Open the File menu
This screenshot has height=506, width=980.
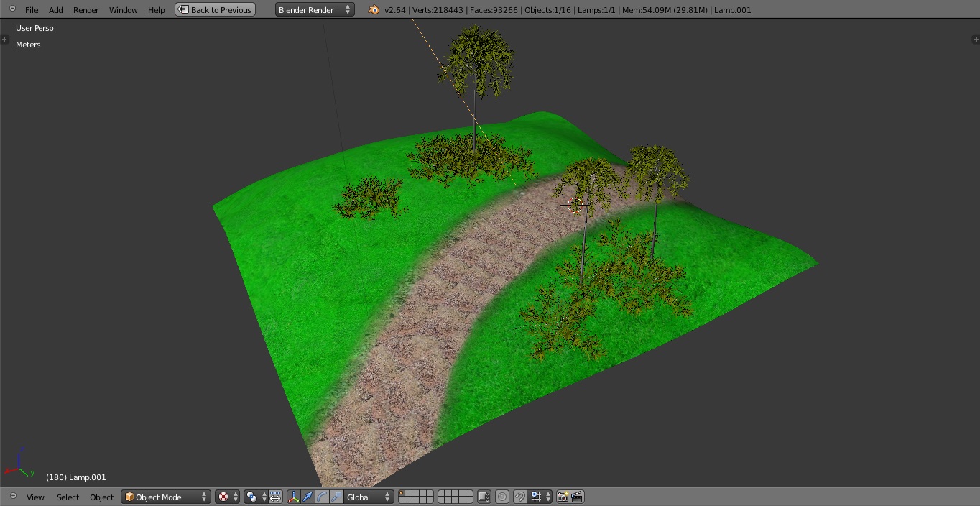click(32, 10)
